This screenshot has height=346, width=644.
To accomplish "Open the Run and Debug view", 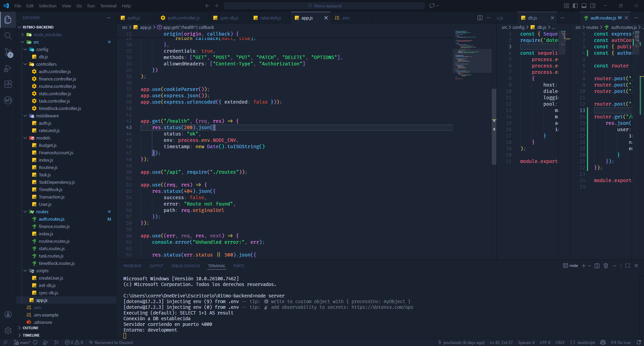I will click(8, 68).
